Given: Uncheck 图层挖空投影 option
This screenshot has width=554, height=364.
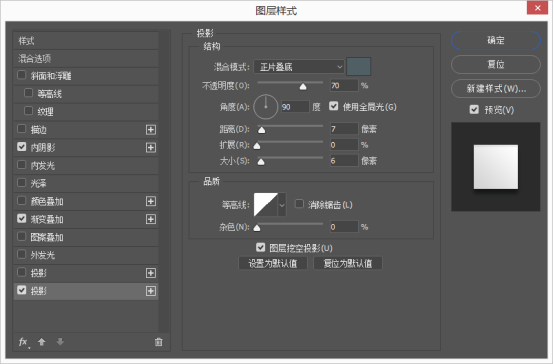Looking at the screenshot, I should click(x=260, y=247).
